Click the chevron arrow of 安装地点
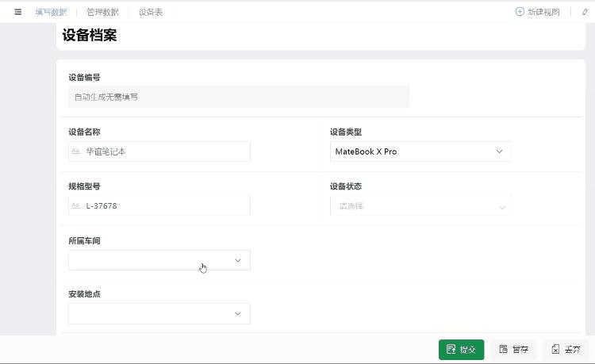Screen dimensions: 595x364 tap(237, 314)
